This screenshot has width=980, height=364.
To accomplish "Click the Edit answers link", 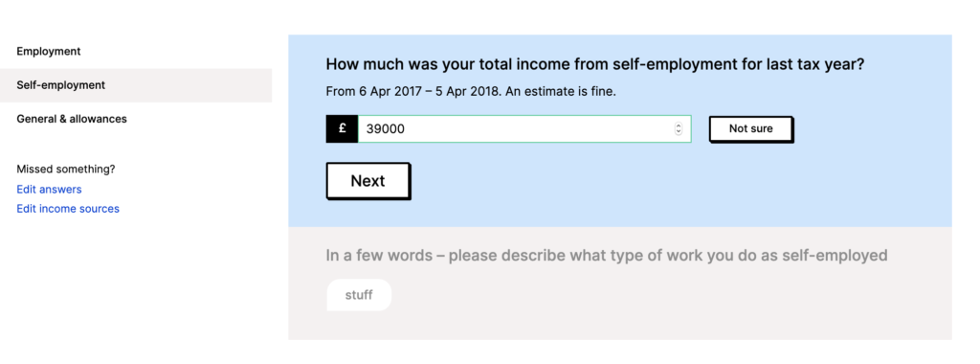I will coord(49,189).
